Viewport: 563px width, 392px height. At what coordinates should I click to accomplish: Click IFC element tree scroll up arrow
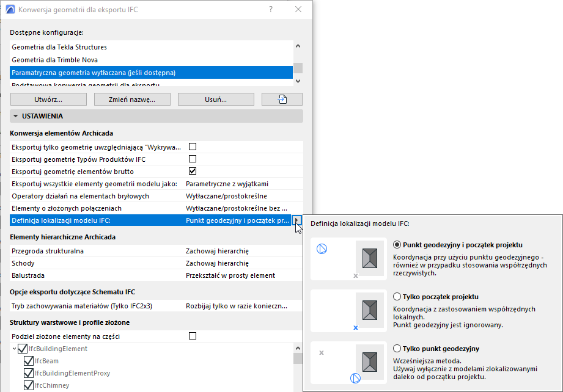[298, 348]
